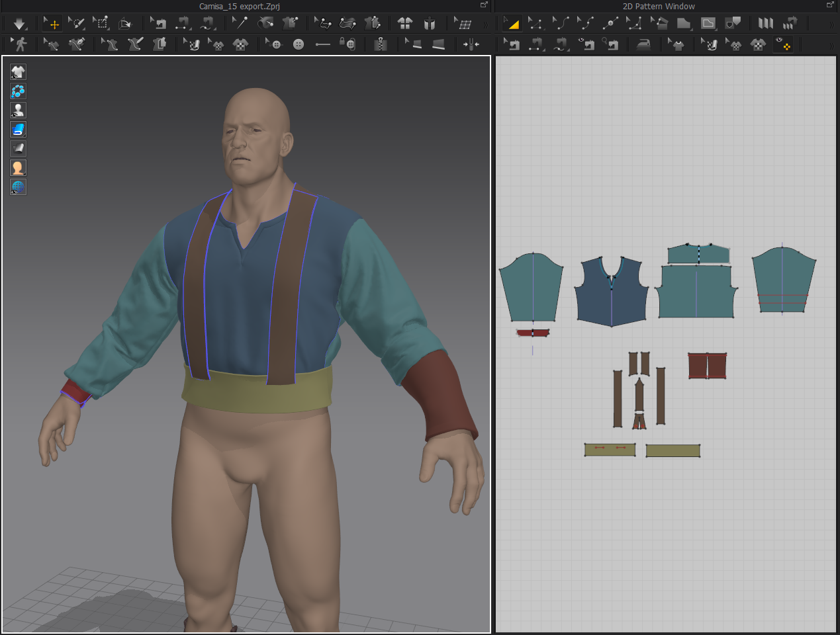Toggle garment visibility shirt icon in 3D view

click(x=18, y=71)
